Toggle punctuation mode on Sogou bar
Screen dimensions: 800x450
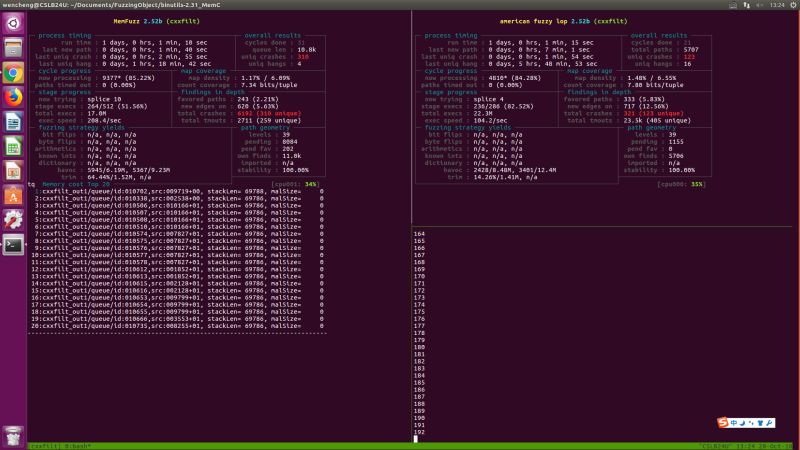pyautogui.click(x=751, y=423)
